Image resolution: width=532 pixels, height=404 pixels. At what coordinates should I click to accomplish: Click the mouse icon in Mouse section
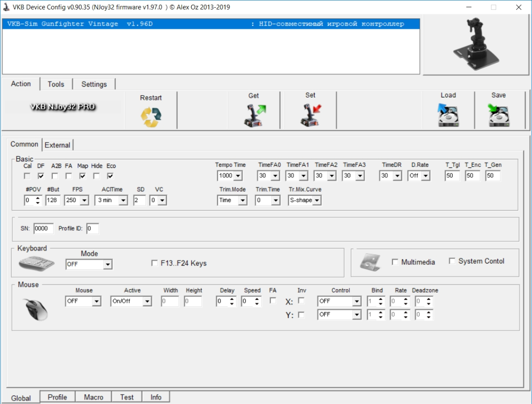[35, 309]
